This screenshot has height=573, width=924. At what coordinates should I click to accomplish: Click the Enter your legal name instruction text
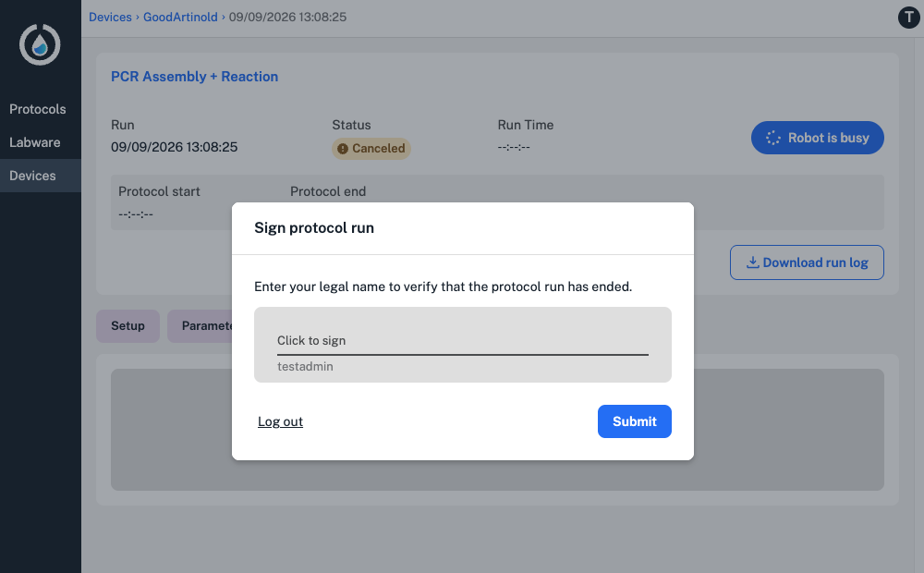444,287
